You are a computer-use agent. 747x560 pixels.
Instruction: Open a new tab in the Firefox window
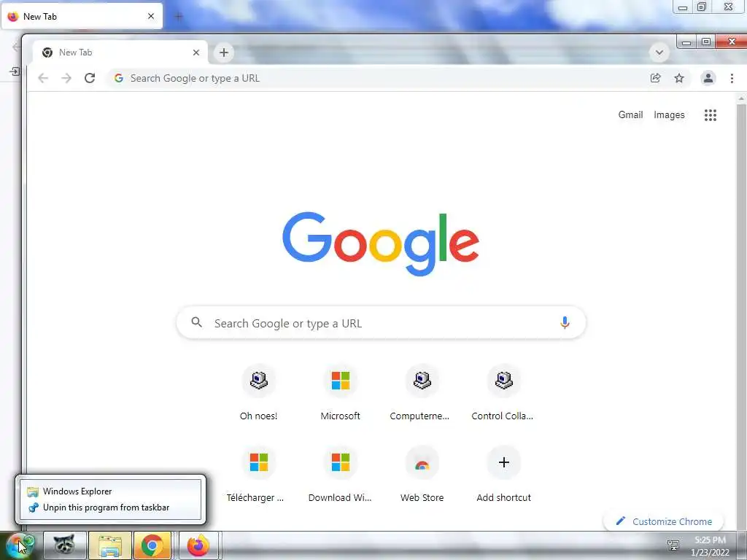(x=179, y=17)
